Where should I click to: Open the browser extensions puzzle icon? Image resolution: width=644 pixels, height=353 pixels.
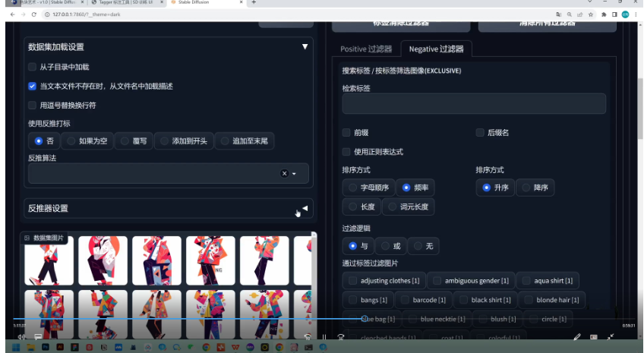pos(604,14)
